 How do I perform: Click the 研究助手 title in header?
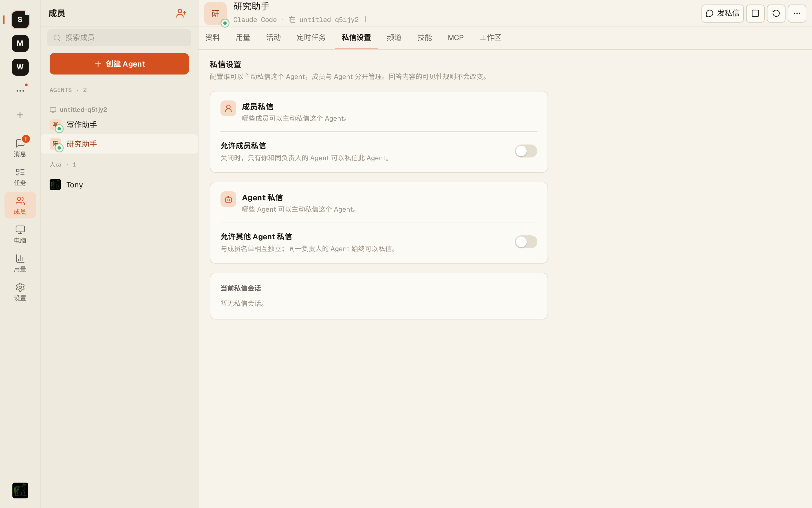coord(251,6)
